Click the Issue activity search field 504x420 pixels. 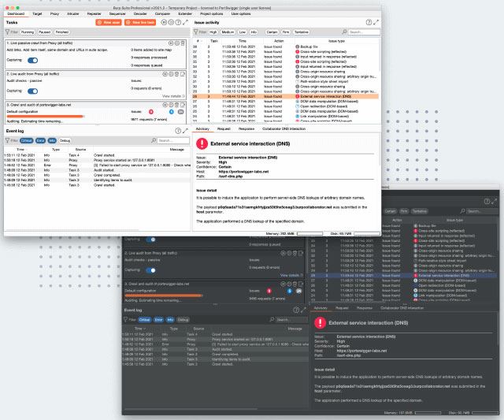pos(364,32)
